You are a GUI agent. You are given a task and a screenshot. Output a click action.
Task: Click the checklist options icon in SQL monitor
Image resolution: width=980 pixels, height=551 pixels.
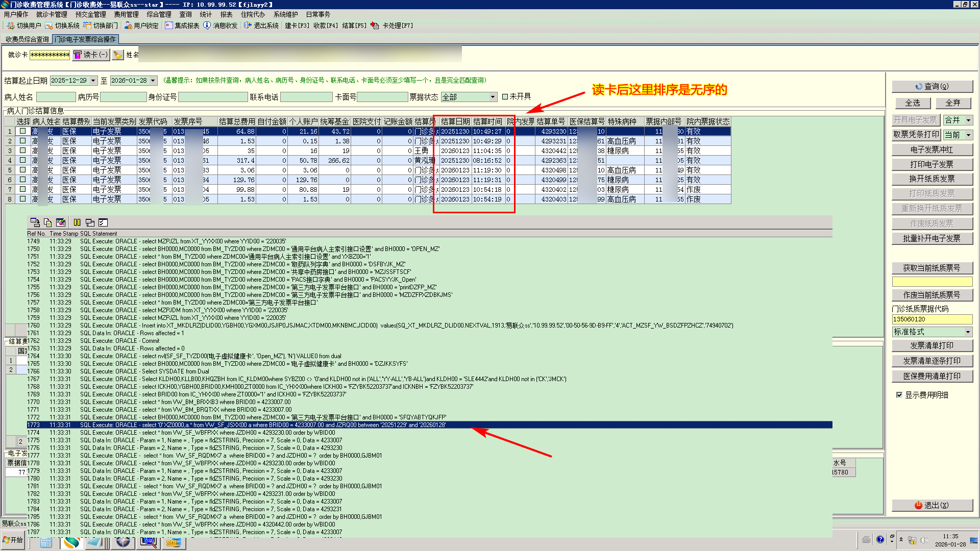[x=103, y=222]
